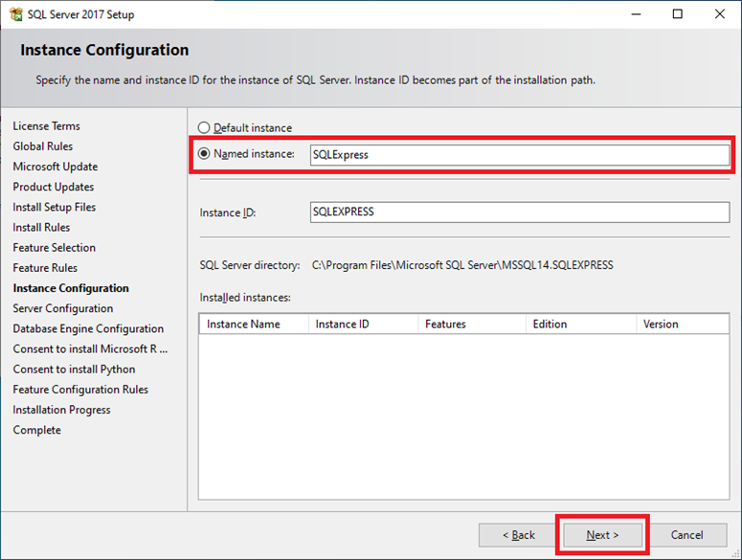The image size is (742, 560).
Task: Select Database Engine Configuration in sidebar
Action: (x=88, y=328)
